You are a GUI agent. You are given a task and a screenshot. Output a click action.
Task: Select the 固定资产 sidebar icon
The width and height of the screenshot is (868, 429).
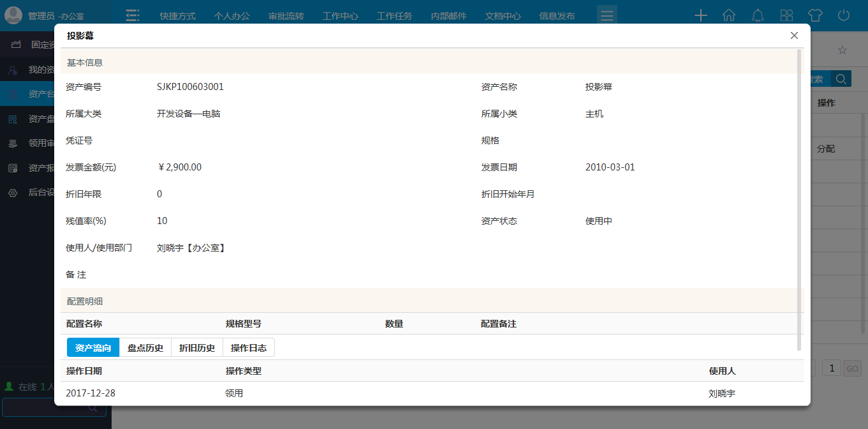tap(15, 44)
